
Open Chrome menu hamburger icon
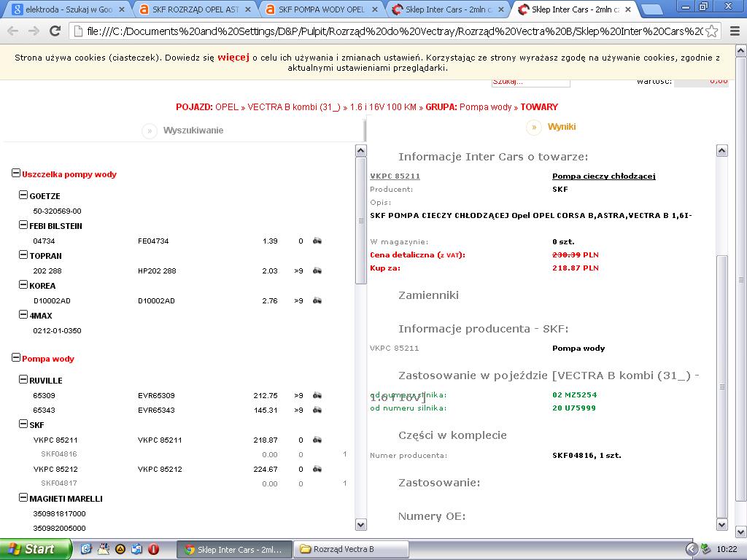click(x=735, y=31)
